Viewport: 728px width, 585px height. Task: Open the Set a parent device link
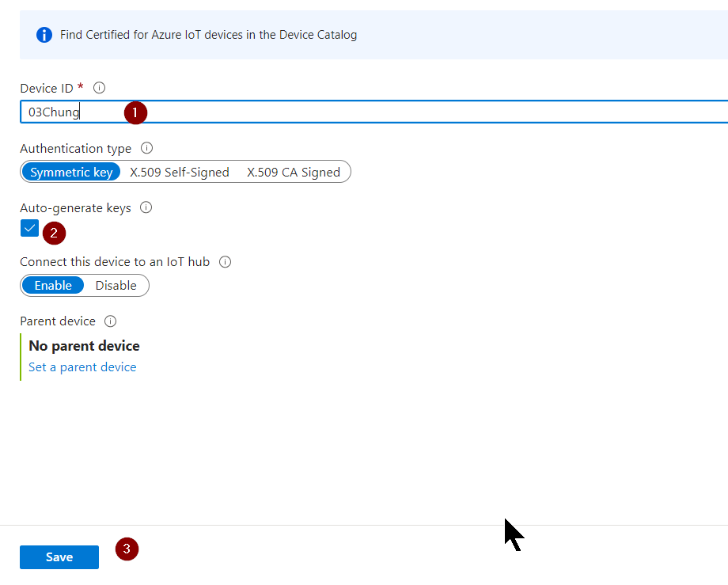pos(82,367)
